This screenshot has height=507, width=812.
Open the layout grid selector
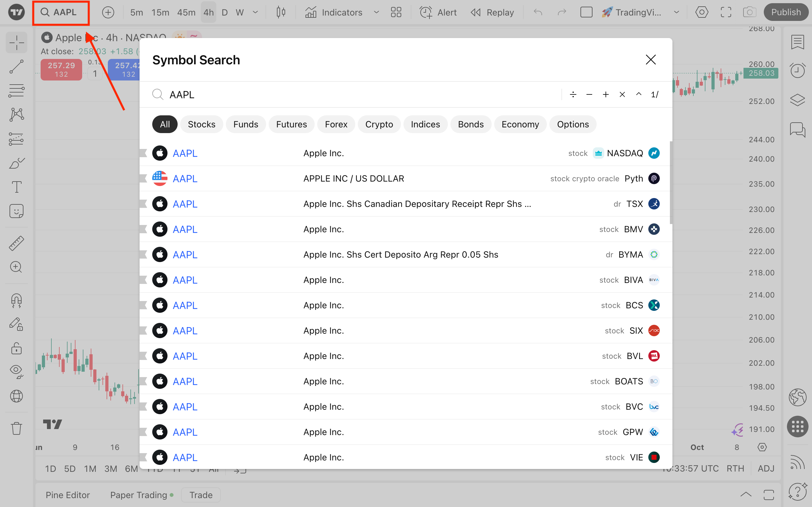tap(396, 12)
